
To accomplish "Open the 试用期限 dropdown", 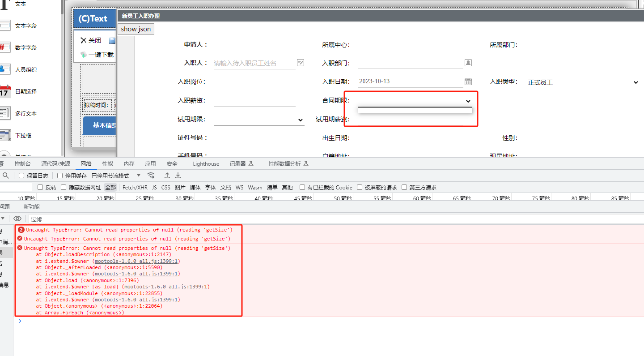I will coord(259,120).
